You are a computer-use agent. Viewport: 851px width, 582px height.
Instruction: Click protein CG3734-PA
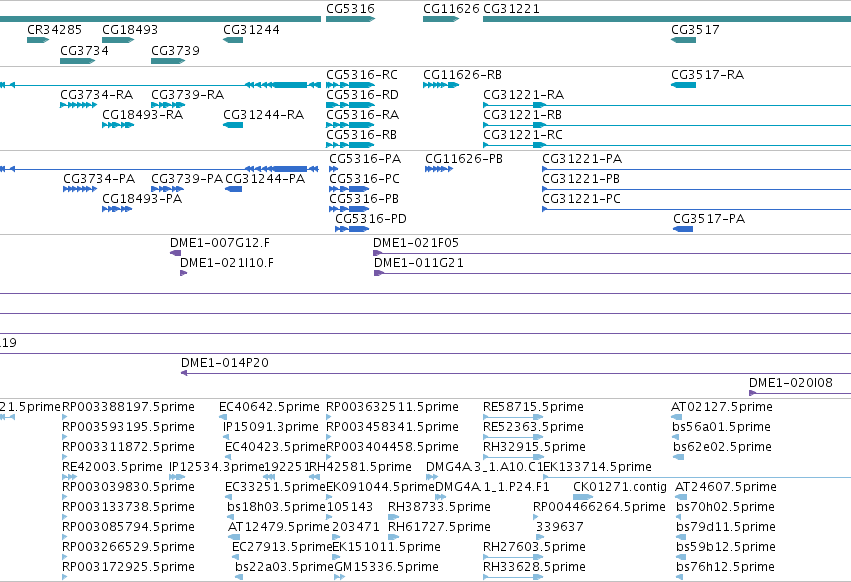pyautogui.click(x=99, y=179)
